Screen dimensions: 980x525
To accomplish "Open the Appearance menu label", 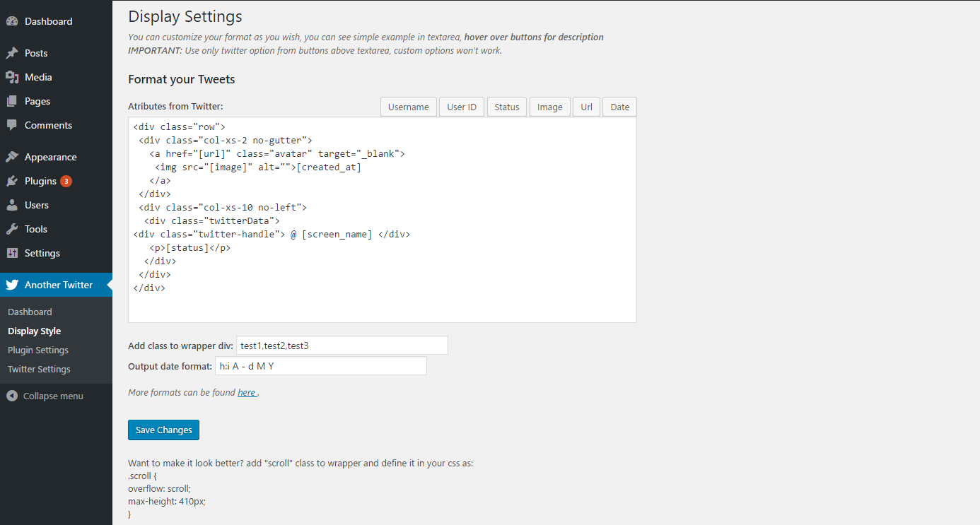I will pyautogui.click(x=51, y=157).
